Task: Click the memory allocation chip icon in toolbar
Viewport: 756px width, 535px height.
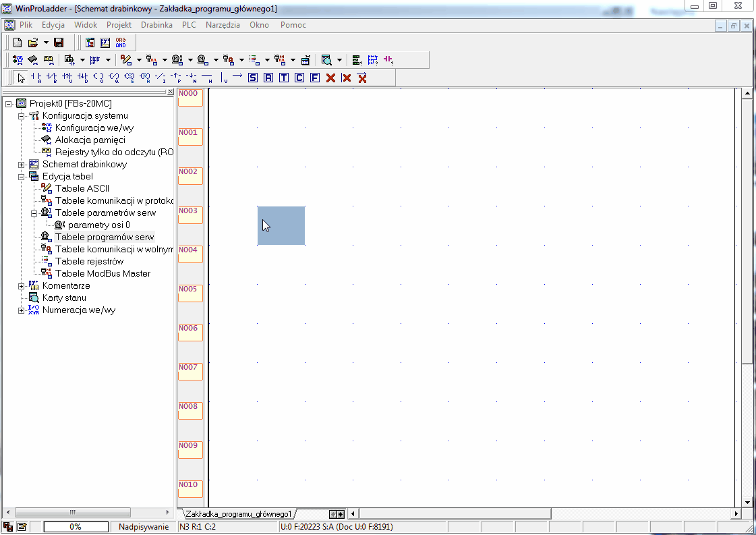Action: click(33, 60)
